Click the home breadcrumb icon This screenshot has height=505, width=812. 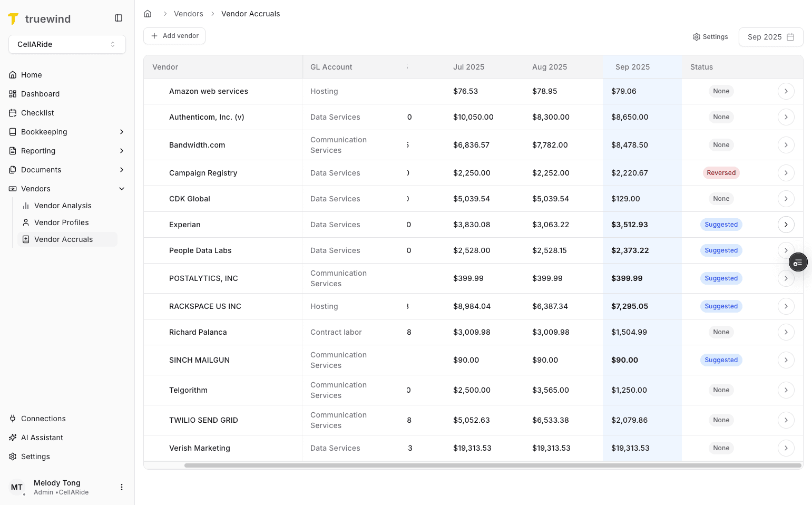[x=148, y=14]
